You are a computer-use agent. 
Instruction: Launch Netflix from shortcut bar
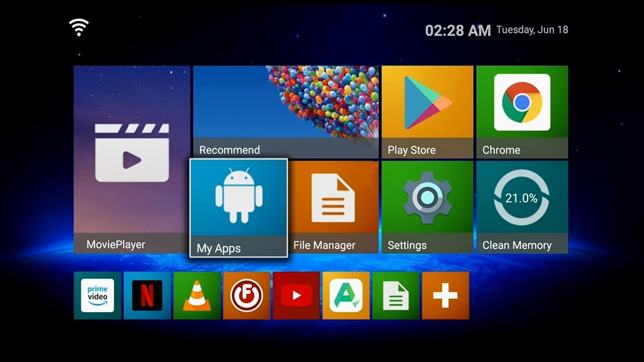click(147, 295)
